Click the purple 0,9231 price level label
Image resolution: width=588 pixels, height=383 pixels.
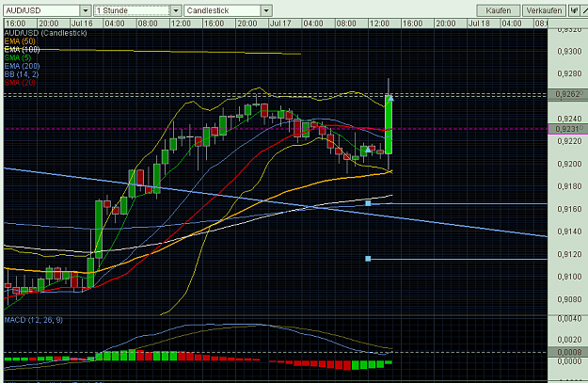(x=568, y=129)
